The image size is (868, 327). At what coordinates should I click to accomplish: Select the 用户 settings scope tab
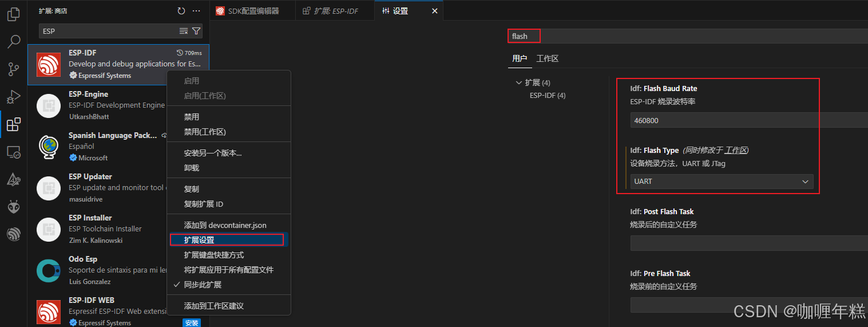pyautogui.click(x=520, y=58)
